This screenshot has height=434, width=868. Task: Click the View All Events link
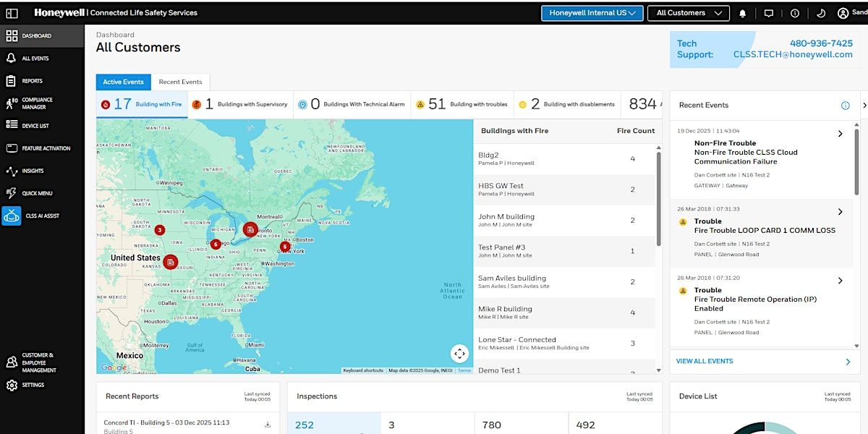tap(705, 361)
